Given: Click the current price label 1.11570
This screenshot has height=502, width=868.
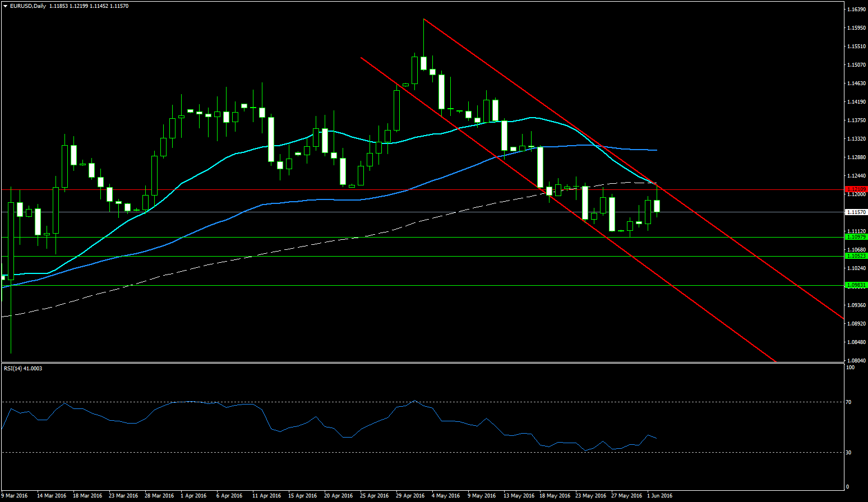Looking at the screenshot, I should pos(856,212).
